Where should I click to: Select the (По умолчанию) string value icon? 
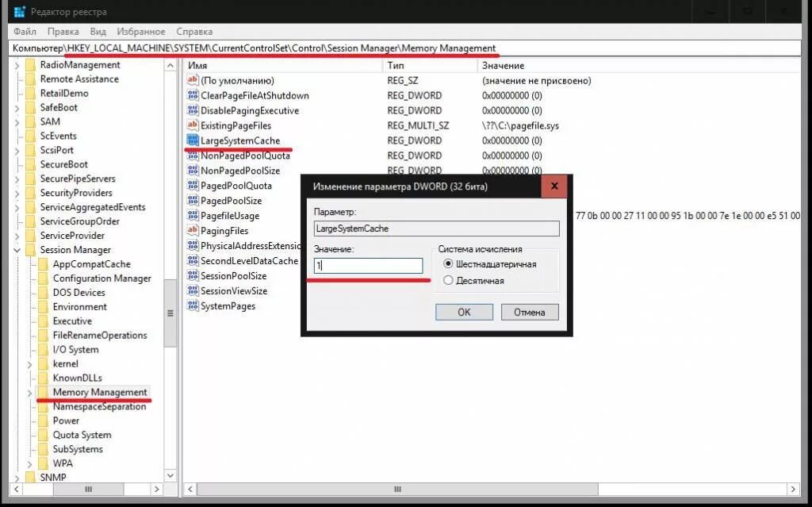click(193, 80)
